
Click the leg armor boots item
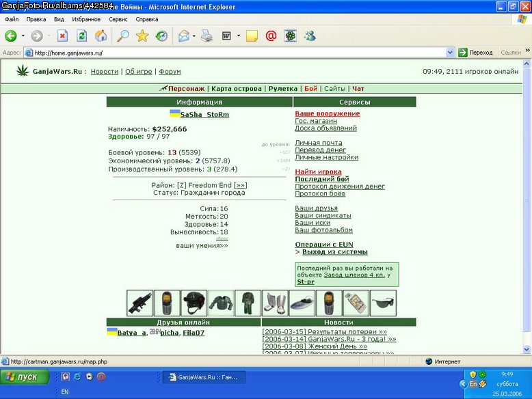pos(275,303)
